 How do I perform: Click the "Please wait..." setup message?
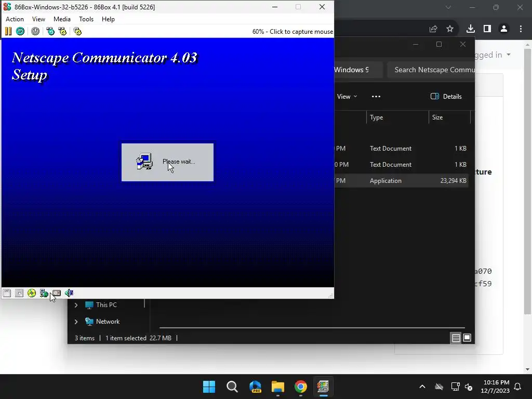(179, 162)
